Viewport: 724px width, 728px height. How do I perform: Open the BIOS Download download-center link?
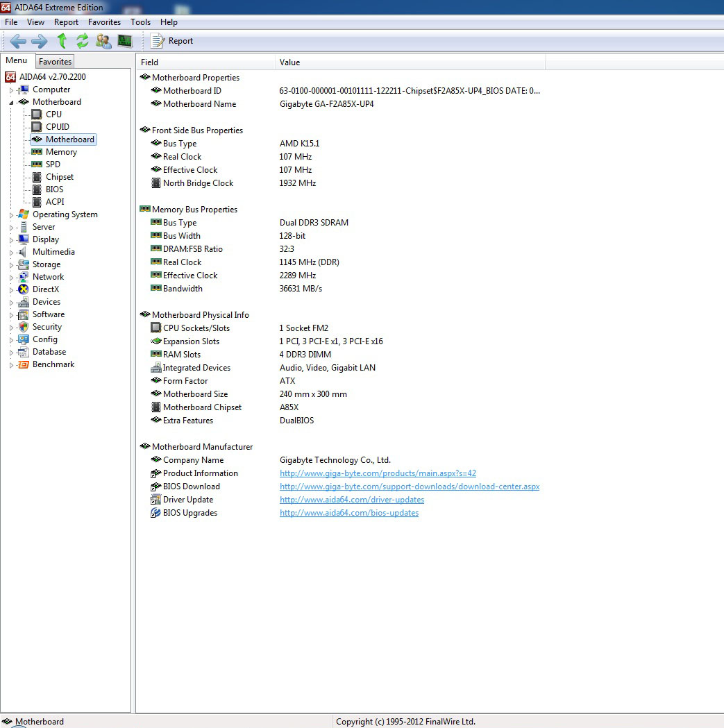[410, 486]
